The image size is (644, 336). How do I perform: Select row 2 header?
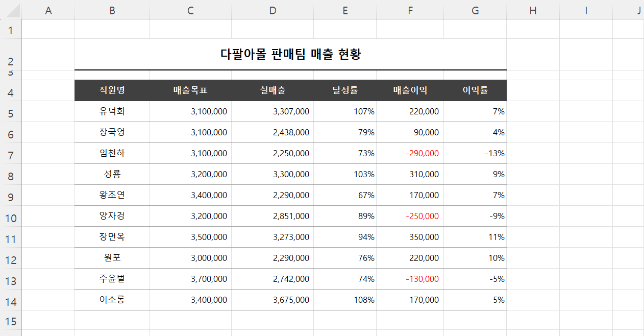(11, 54)
